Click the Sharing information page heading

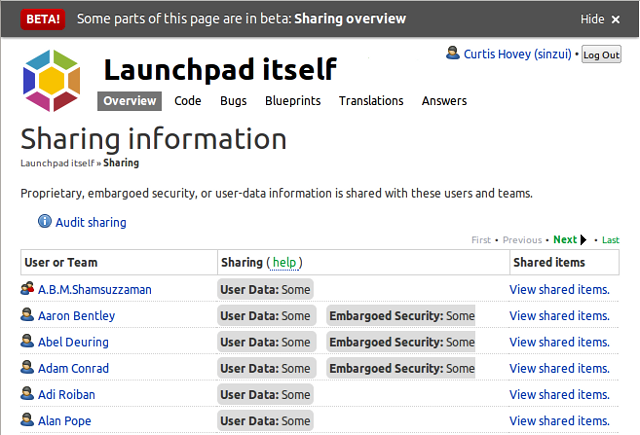click(x=153, y=139)
